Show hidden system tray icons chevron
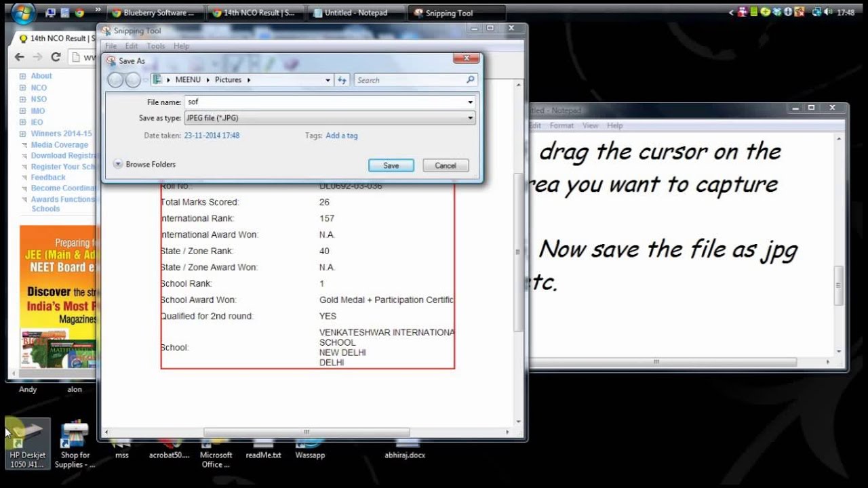This screenshot has width=868, height=488. tap(732, 12)
